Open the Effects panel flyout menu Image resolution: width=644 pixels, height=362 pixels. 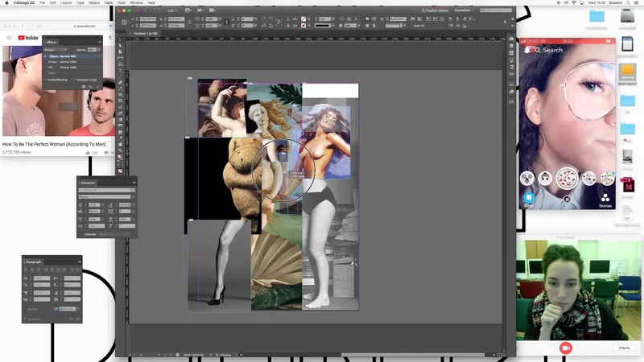click(99, 42)
